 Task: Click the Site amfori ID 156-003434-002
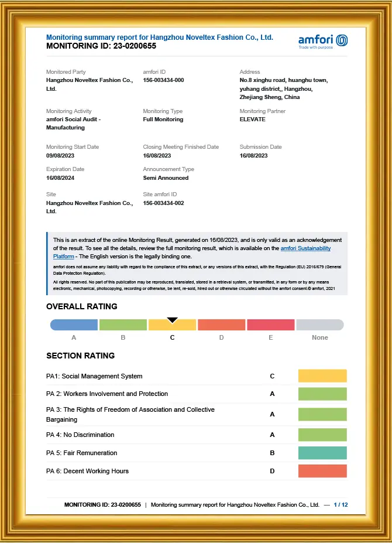(x=163, y=203)
